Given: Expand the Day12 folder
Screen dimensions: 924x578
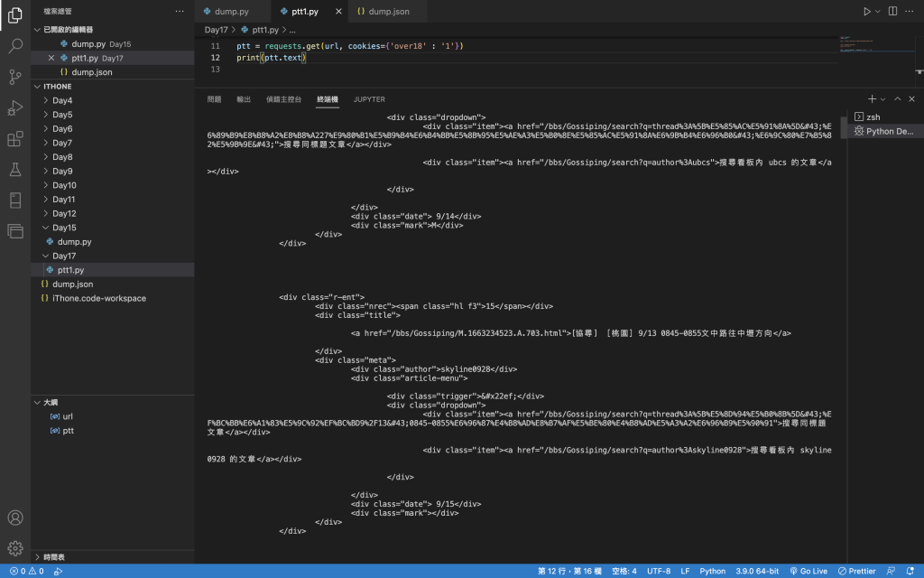Looking at the screenshot, I should [112, 213].
